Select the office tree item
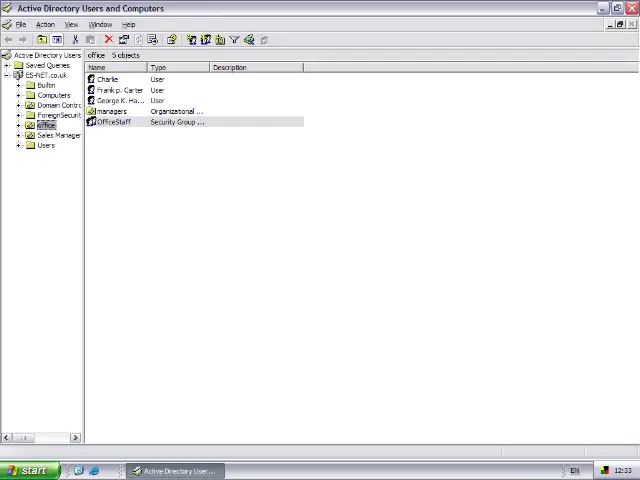The height and width of the screenshot is (480, 640). (x=46, y=125)
